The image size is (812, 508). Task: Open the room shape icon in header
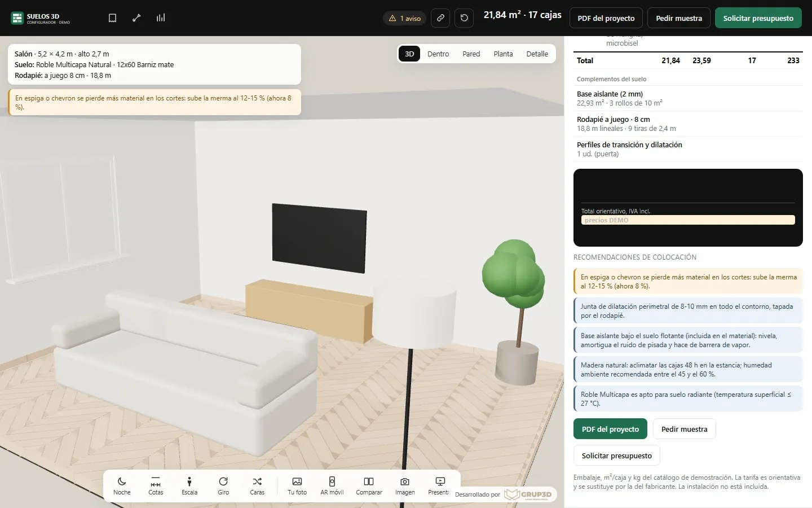tap(112, 18)
